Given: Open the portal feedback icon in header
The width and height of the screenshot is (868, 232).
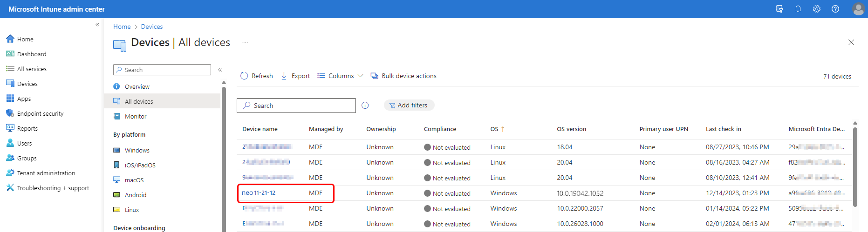Looking at the screenshot, I should (779, 9).
